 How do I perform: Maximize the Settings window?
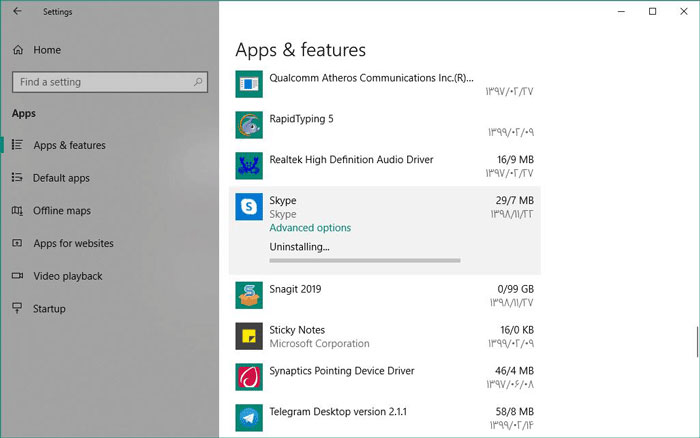652,11
